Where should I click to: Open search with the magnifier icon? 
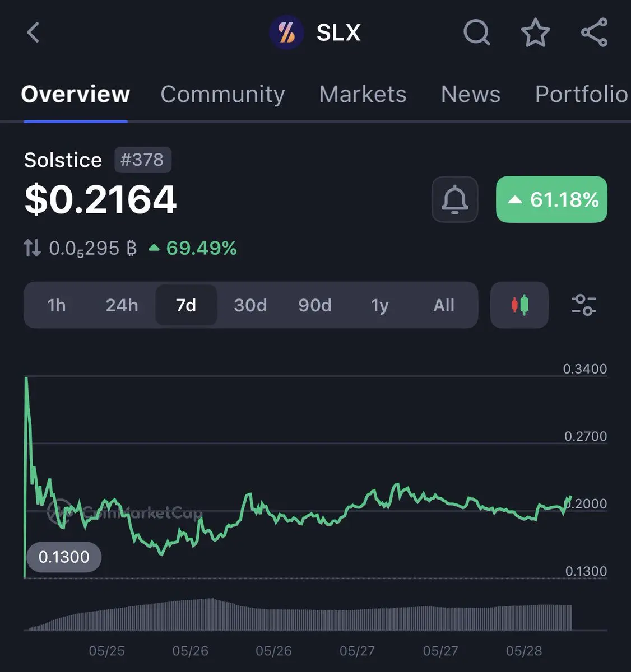(x=477, y=32)
